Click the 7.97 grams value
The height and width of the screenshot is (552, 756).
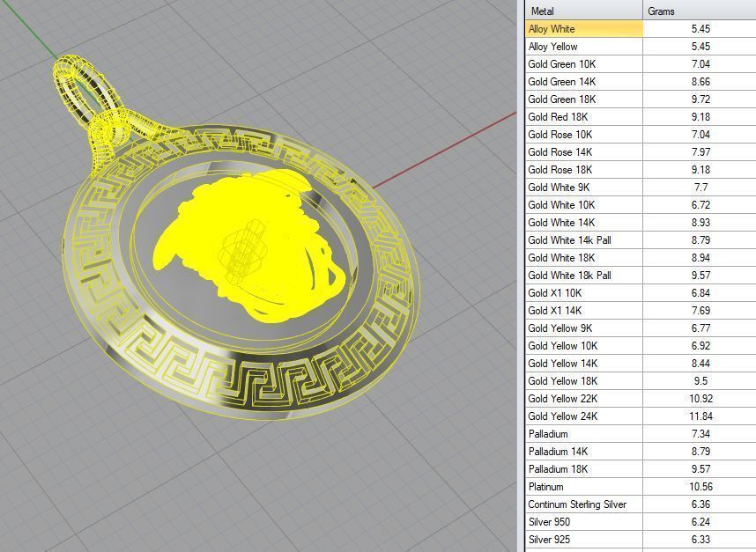coord(700,151)
